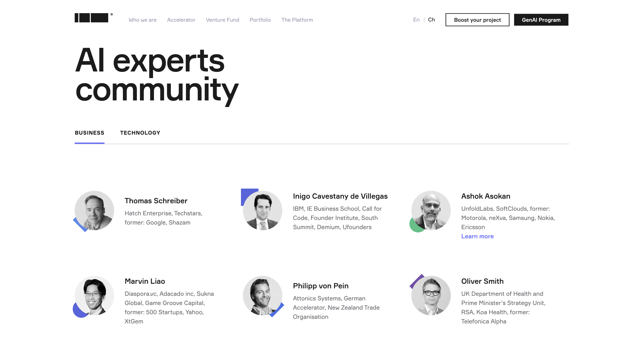The height and width of the screenshot is (364, 644).
Task: Click the name Philipp von Pein
Action: click(320, 286)
